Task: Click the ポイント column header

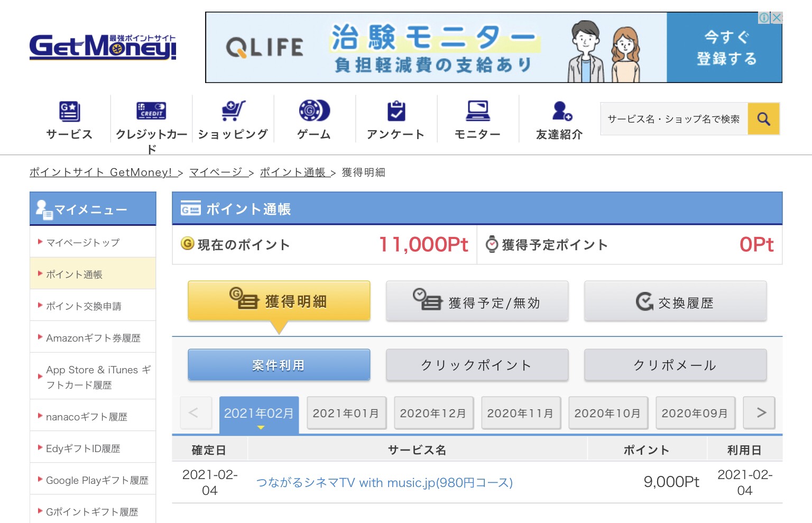Action: (x=647, y=450)
